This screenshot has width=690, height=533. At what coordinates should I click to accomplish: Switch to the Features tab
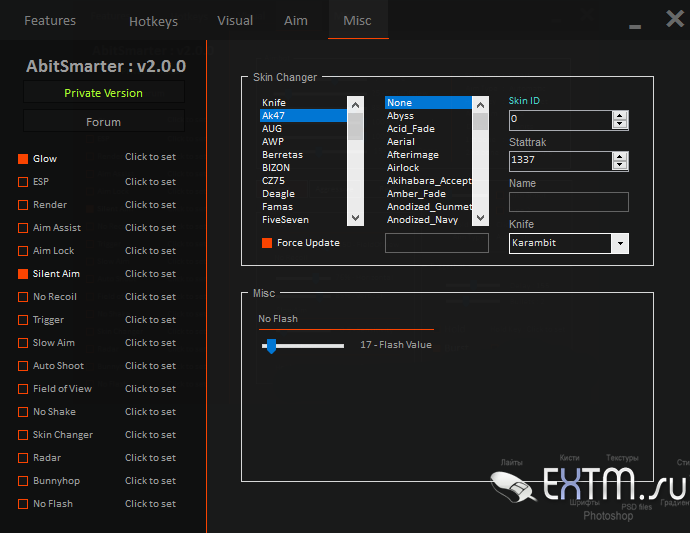click(50, 20)
